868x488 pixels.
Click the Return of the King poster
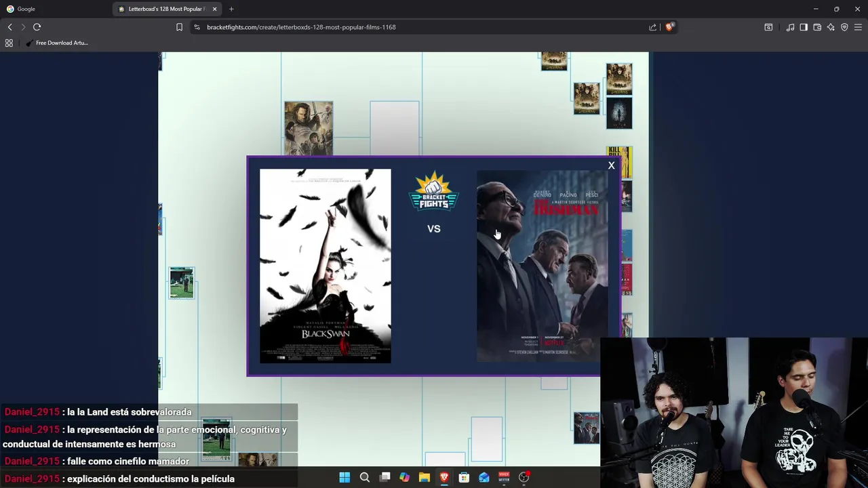(x=309, y=129)
